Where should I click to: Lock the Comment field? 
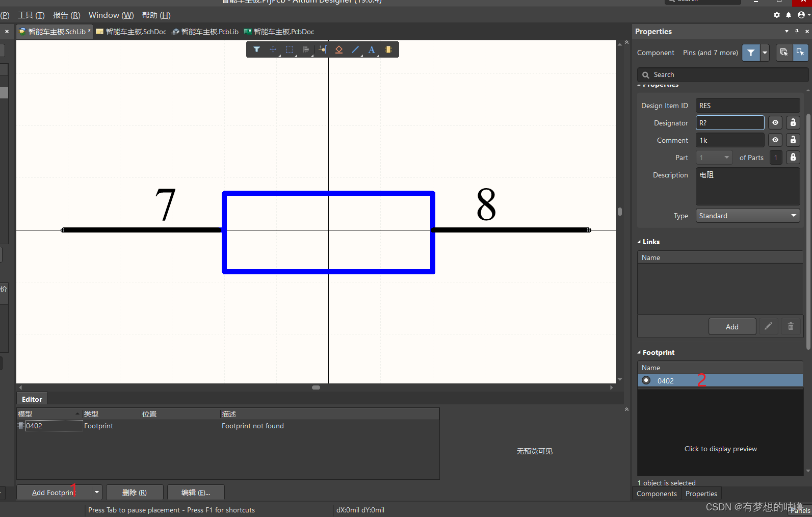click(793, 140)
